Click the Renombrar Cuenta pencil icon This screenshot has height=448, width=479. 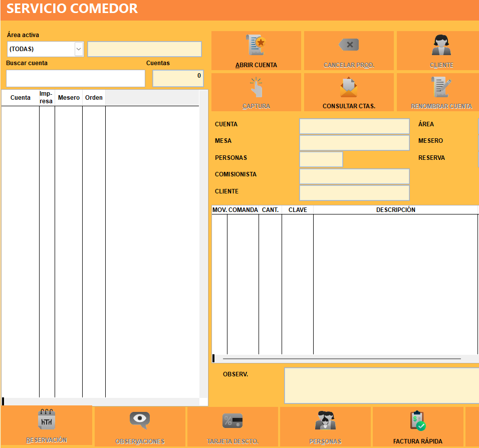pyautogui.click(x=441, y=88)
